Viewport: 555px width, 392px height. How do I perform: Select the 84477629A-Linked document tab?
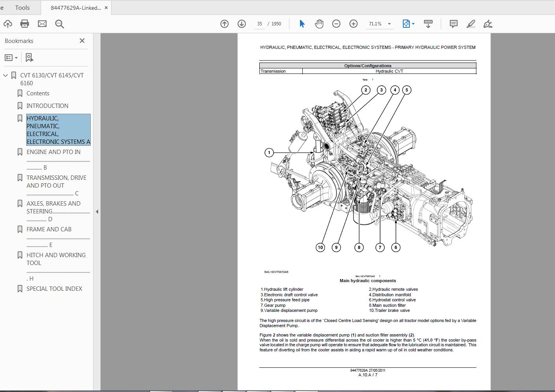[76, 8]
